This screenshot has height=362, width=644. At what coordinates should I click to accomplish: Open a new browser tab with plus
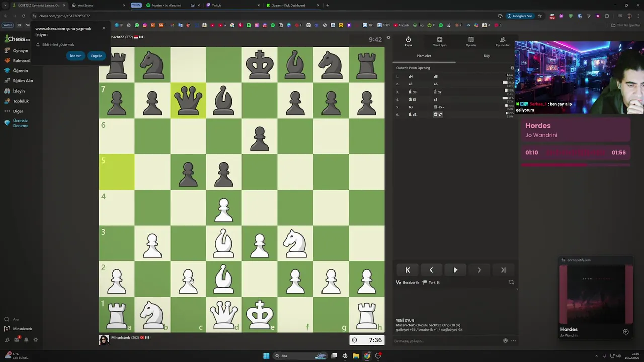[327, 5]
